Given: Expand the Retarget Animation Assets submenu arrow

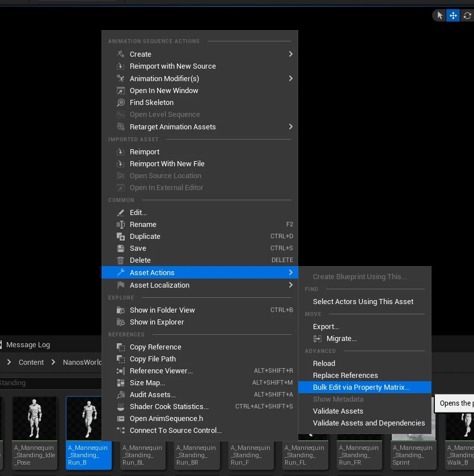Looking at the screenshot, I should click(291, 127).
